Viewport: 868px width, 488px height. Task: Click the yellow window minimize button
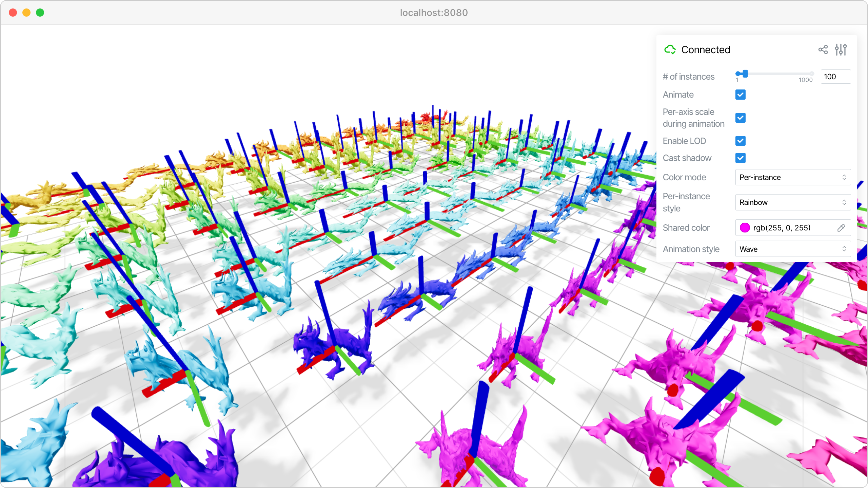click(x=26, y=13)
